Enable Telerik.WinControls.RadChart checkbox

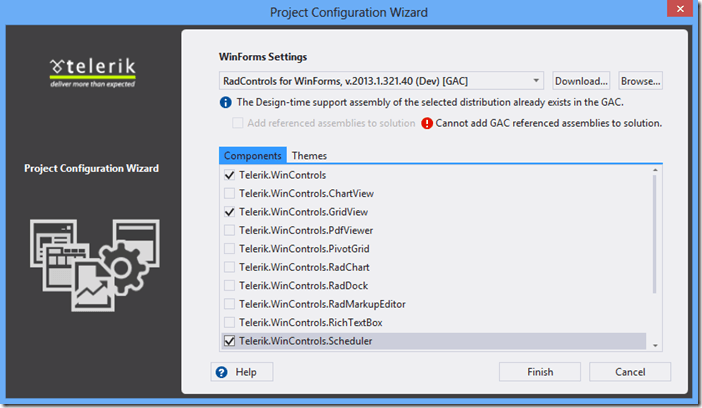click(229, 267)
